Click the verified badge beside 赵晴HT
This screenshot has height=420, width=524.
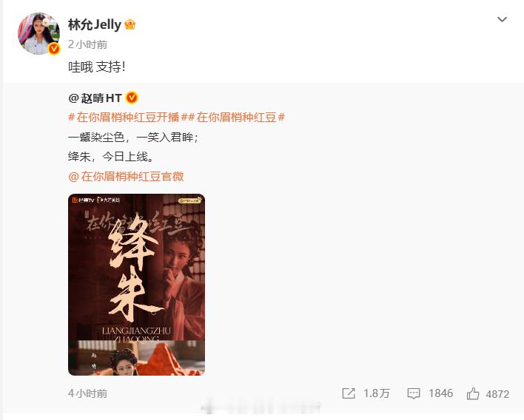point(132,98)
